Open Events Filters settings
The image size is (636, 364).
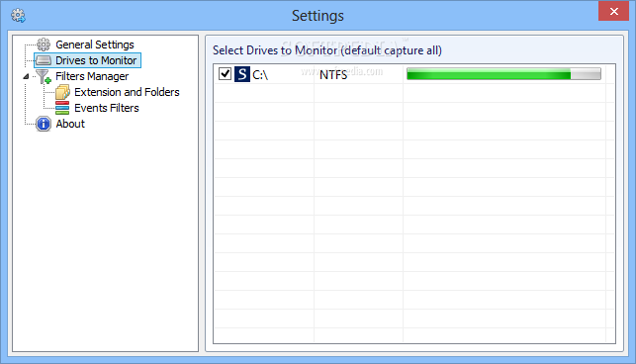pyautogui.click(x=106, y=108)
